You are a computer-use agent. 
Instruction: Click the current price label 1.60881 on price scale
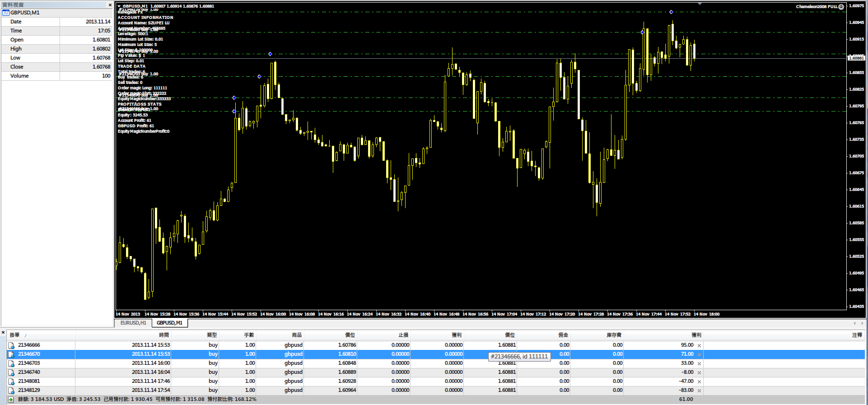click(x=856, y=58)
